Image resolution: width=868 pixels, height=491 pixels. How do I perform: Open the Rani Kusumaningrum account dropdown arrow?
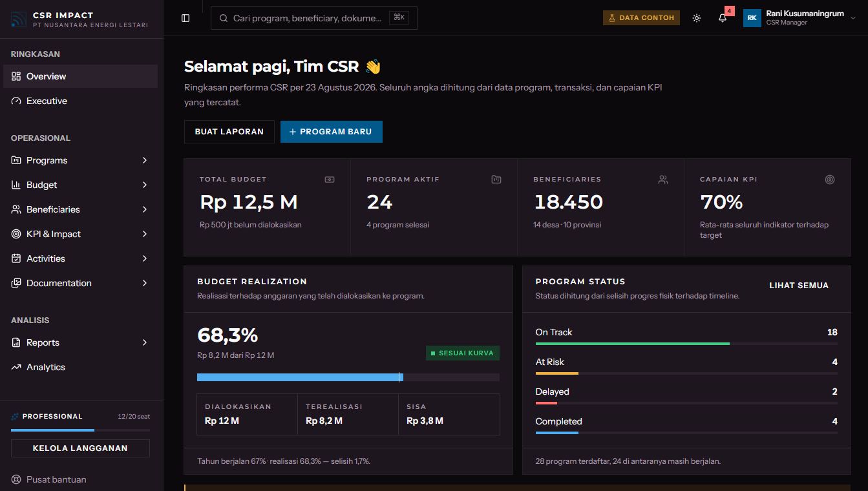click(x=853, y=18)
